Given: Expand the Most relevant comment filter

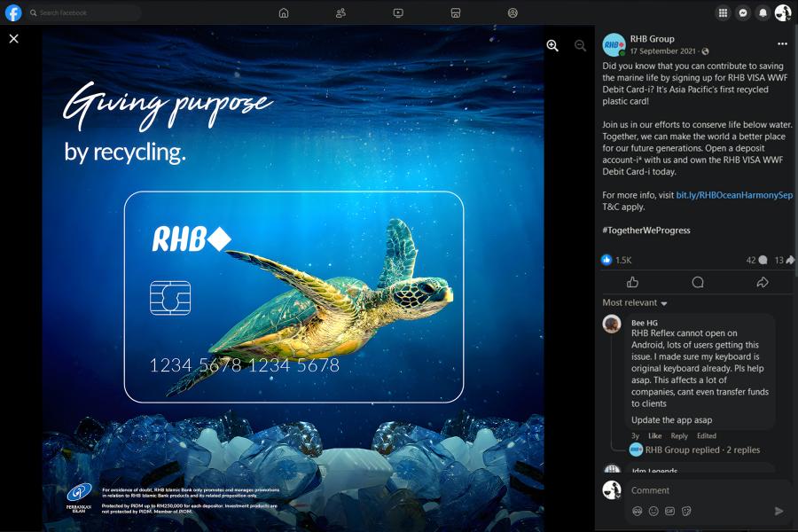Looking at the screenshot, I should coord(635,303).
